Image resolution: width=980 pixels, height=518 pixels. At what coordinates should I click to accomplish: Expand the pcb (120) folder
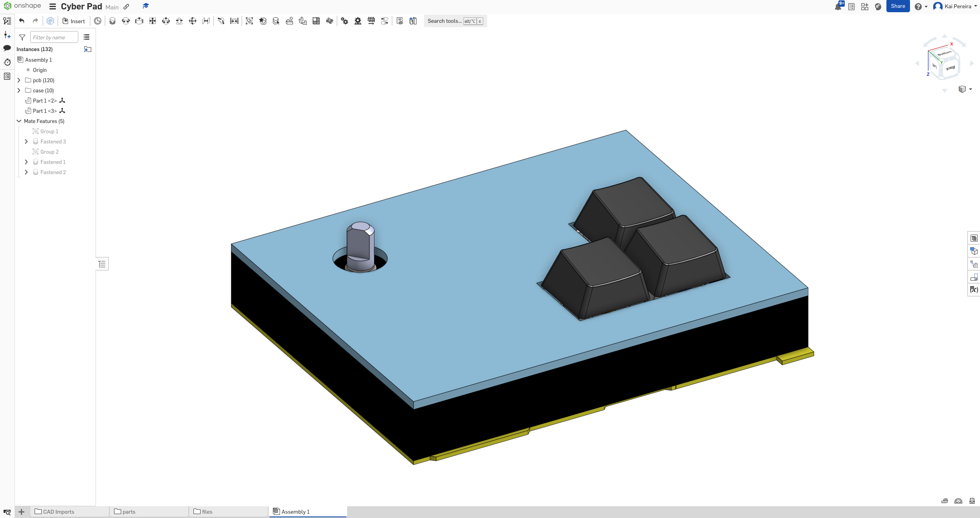pyautogui.click(x=19, y=80)
